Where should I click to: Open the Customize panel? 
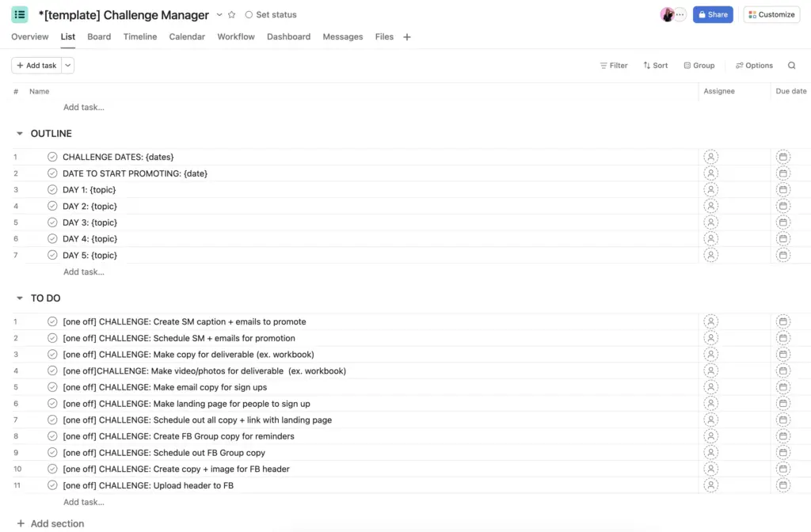[x=771, y=14]
